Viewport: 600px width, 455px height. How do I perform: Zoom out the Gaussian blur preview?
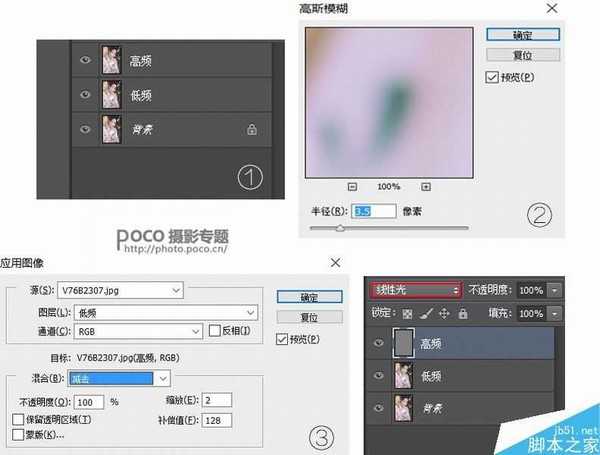click(x=352, y=186)
